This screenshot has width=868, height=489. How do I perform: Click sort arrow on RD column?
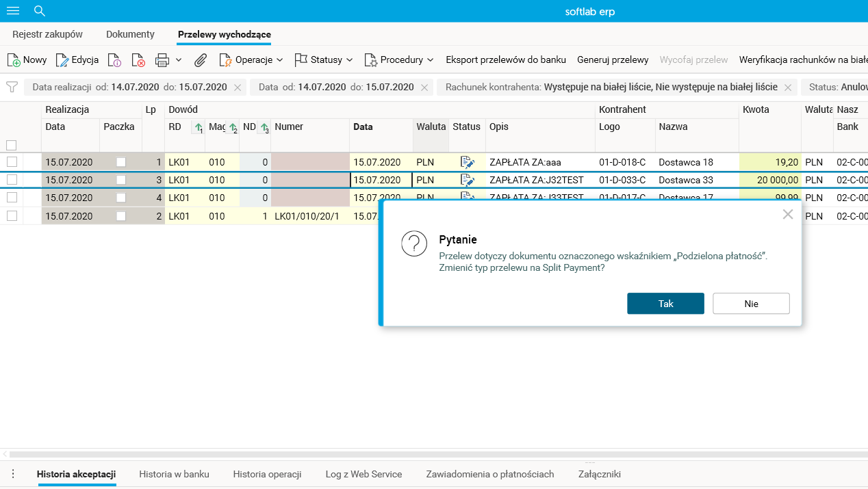(x=198, y=127)
